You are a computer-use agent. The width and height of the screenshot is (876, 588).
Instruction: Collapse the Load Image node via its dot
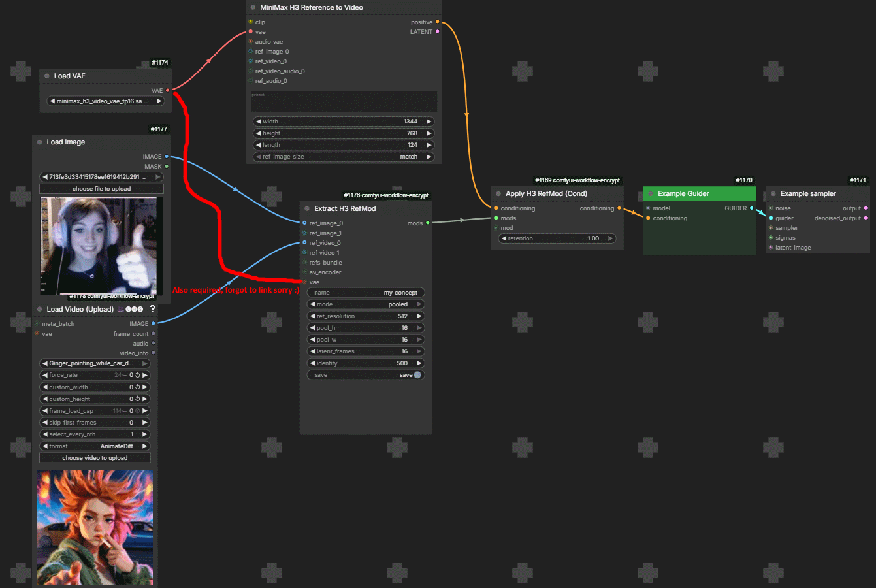(40, 142)
